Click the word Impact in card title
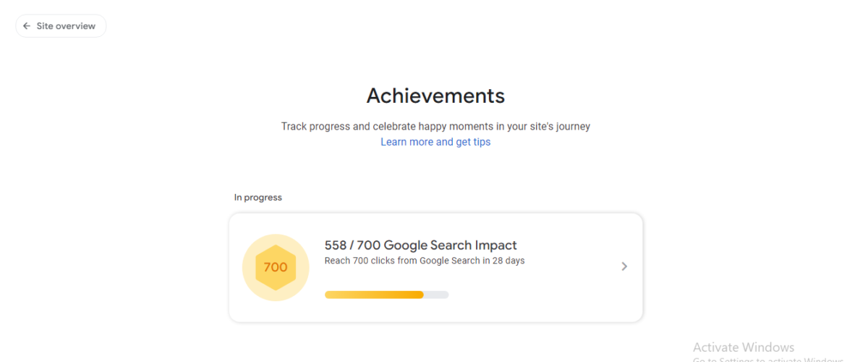868x362 pixels. coord(496,245)
